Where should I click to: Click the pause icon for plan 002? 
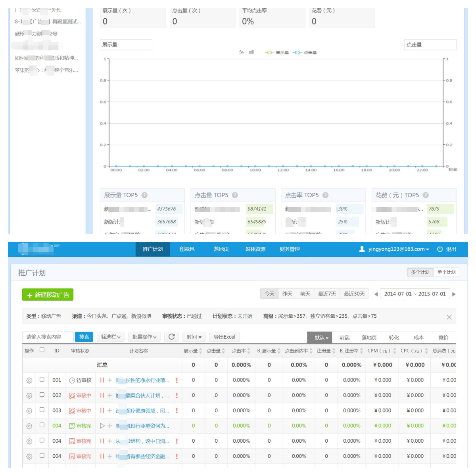coord(102,395)
